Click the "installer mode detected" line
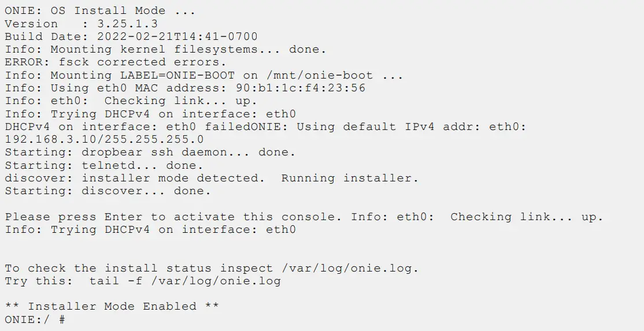 tap(211, 178)
